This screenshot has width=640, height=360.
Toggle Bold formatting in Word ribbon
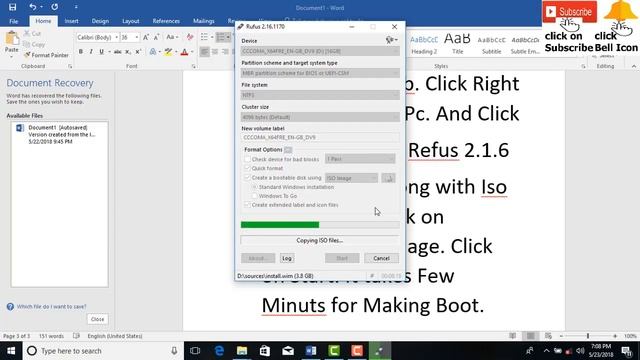click(x=81, y=52)
